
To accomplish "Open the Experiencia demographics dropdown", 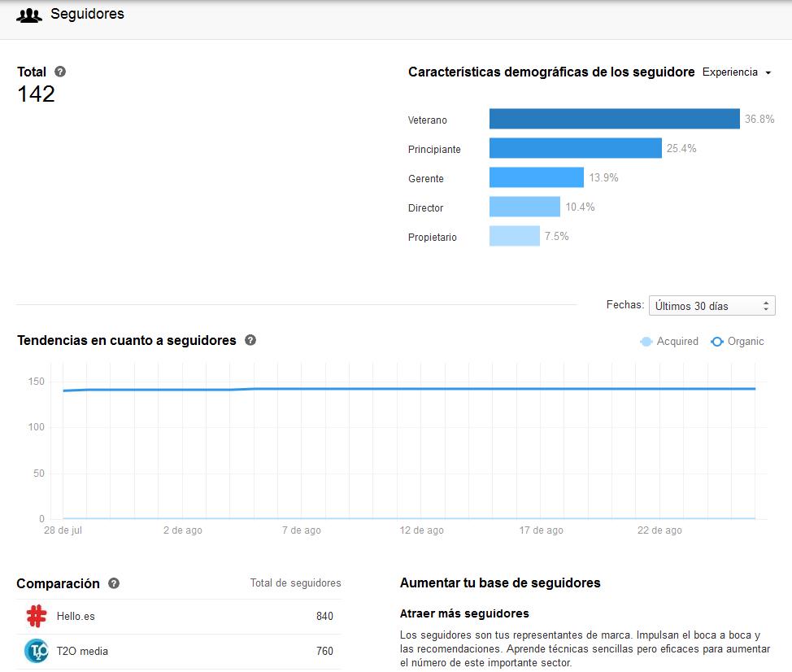I will point(734,72).
